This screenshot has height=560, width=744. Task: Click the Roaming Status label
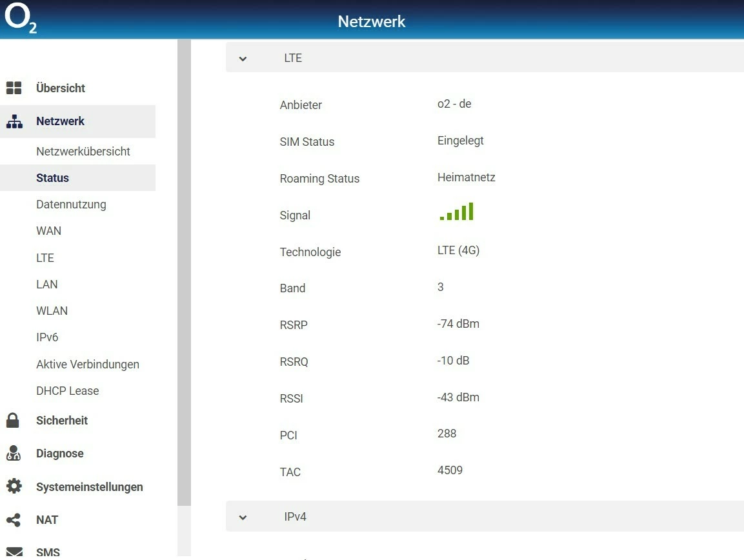click(320, 179)
